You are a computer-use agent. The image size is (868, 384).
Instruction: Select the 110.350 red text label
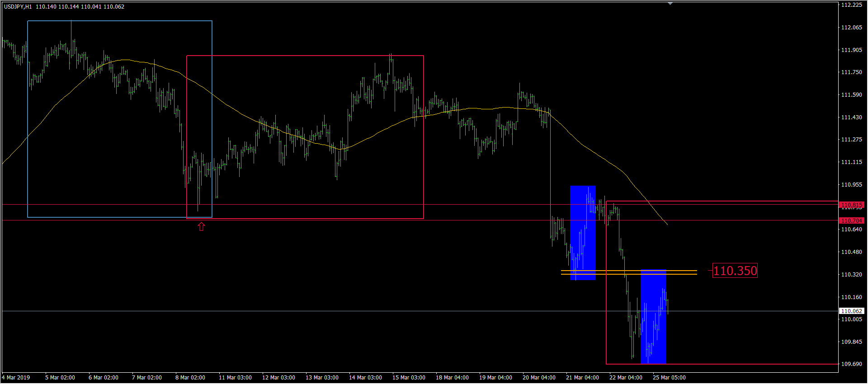735,271
